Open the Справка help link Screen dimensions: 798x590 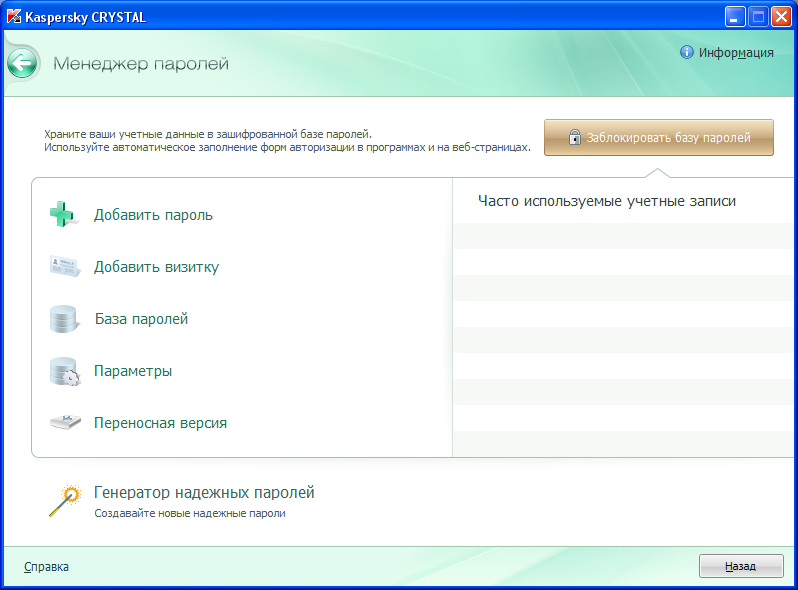point(46,567)
